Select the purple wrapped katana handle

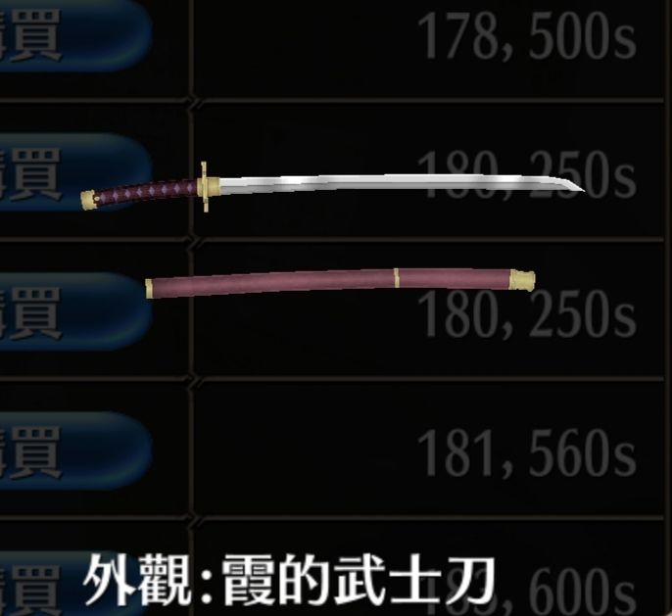pos(147,192)
